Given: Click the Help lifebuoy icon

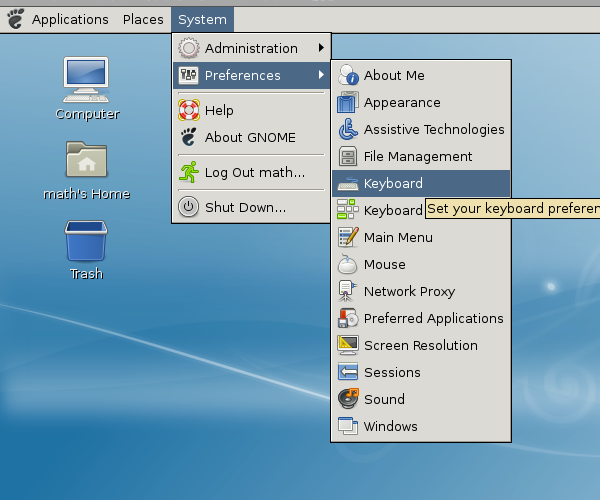Looking at the screenshot, I should coord(188,110).
